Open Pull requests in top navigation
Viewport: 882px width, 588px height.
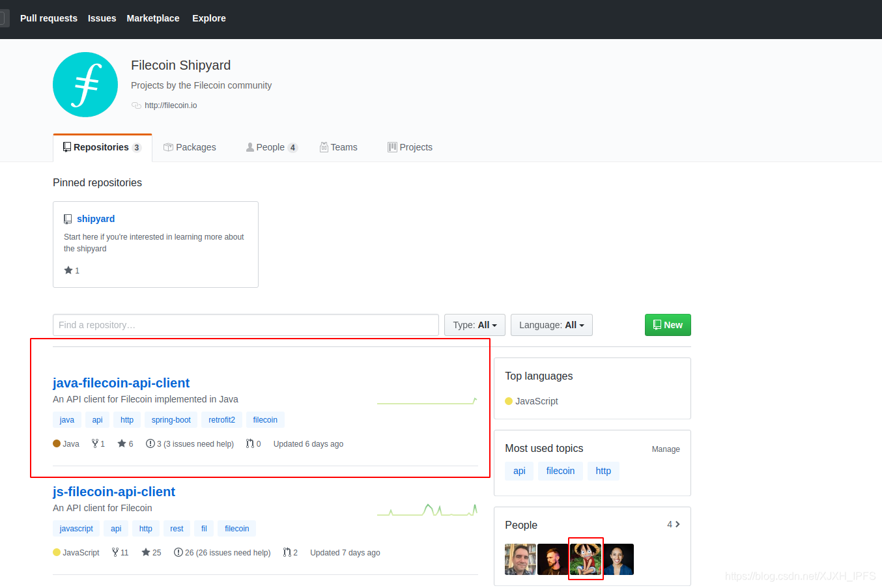49,18
